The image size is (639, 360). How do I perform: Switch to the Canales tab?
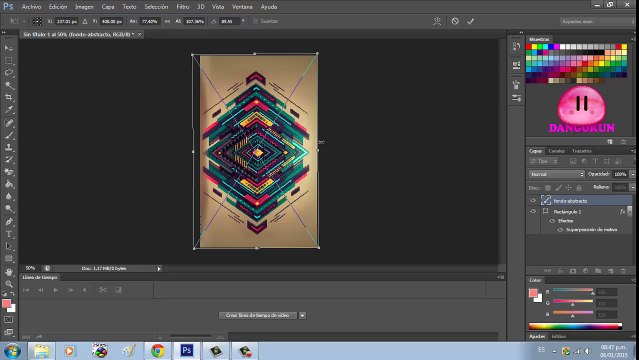556,151
